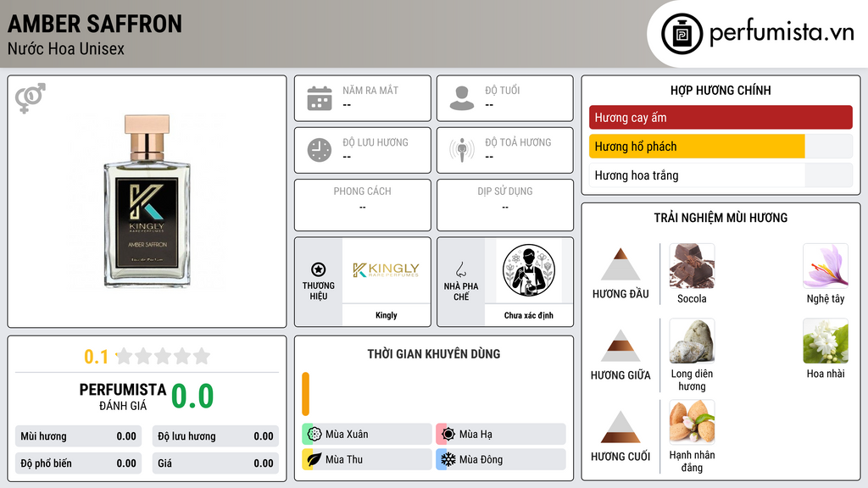Screen dimensions: 868x488
Task: Click the Độ phổ biến 0.00 score row
Action: (x=79, y=463)
